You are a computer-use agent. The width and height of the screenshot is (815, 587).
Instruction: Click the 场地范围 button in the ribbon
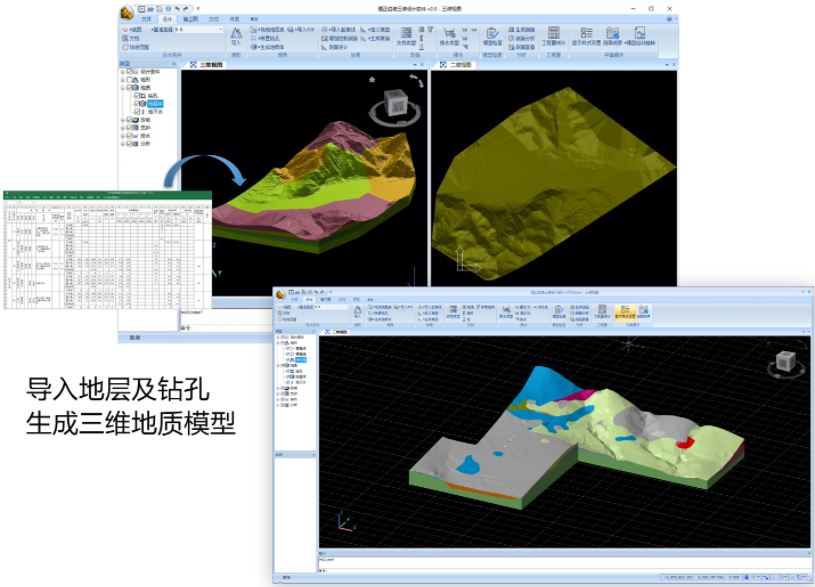point(137,46)
